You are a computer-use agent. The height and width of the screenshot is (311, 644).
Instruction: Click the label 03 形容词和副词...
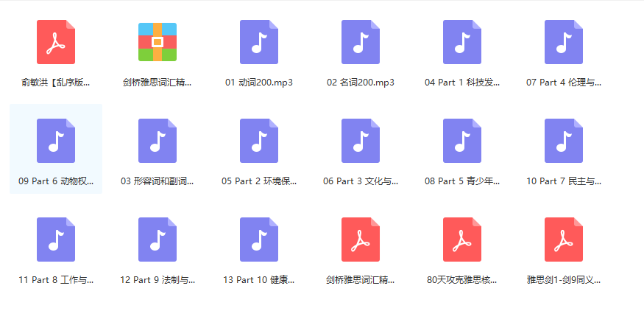pyautogui.click(x=158, y=181)
